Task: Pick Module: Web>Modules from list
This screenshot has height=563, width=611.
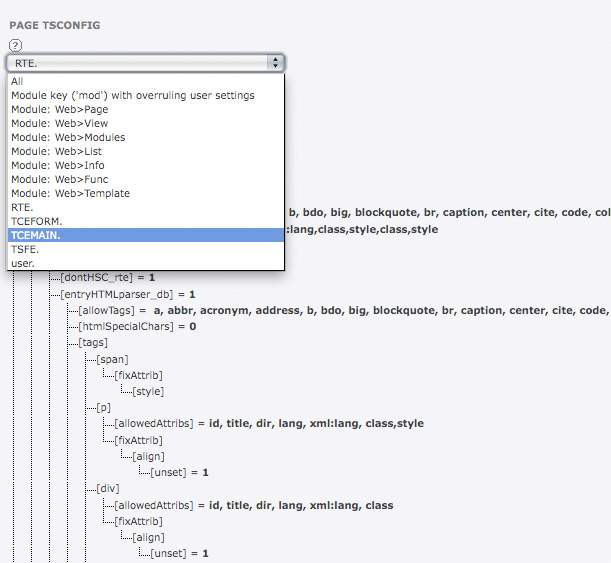Action: 68,137
